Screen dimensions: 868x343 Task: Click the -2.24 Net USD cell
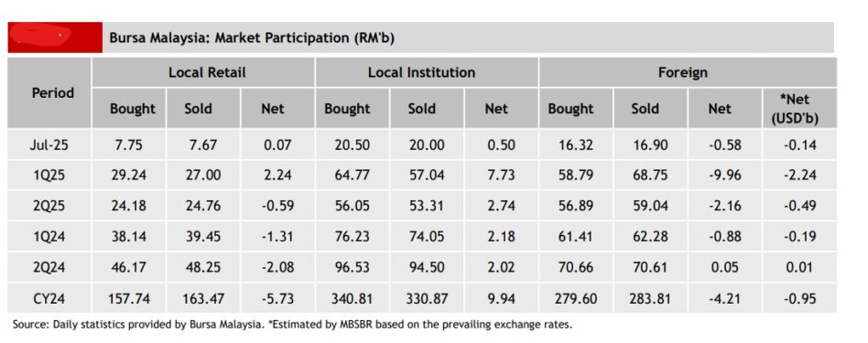799,176
